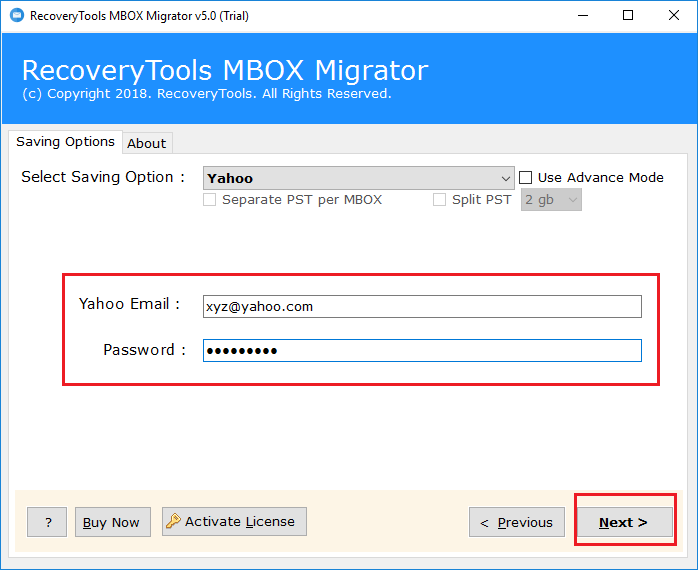Maximize the MBOX Migrator window
698x572 pixels.
click(628, 16)
